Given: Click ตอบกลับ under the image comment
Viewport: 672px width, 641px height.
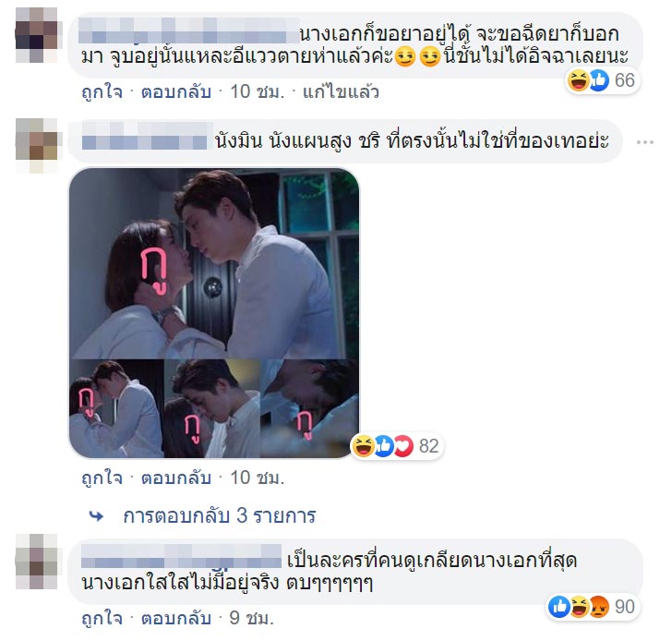Looking at the screenshot, I should coord(176,478).
